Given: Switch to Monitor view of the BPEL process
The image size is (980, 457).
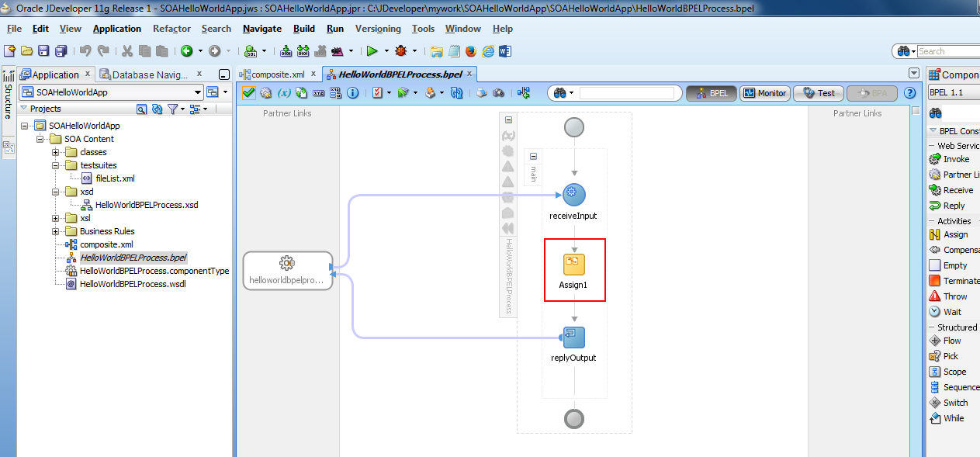Looking at the screenshot, I should point(764,92).
